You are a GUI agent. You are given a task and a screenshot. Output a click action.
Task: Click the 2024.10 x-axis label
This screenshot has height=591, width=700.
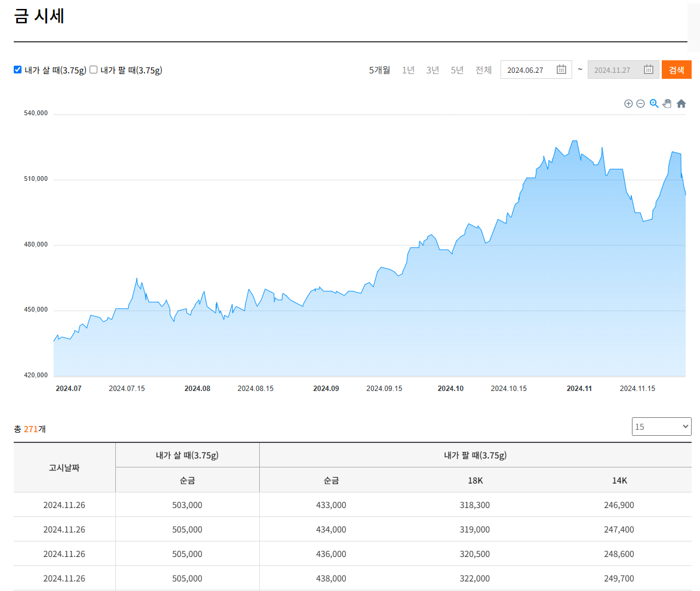point(450,389)
